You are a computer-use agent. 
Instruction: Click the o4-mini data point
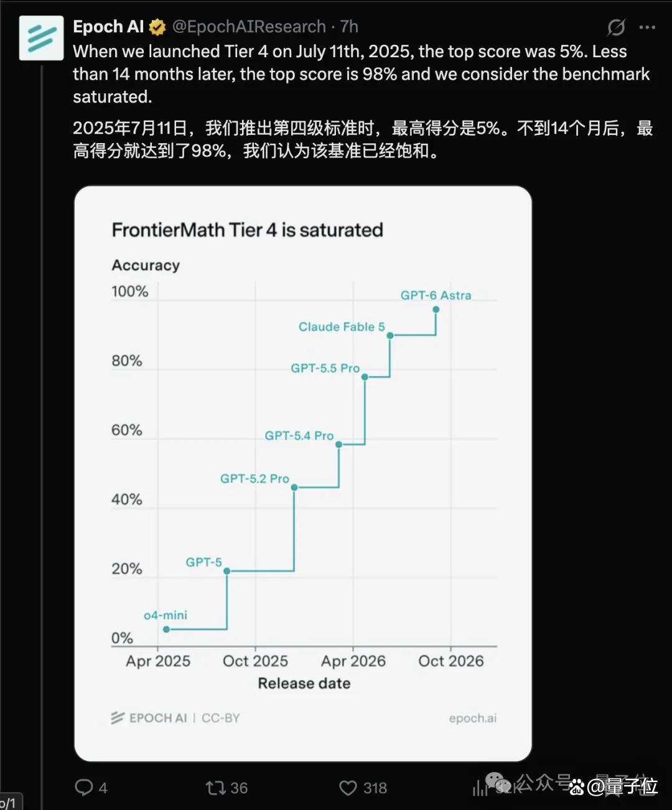tap(166, 630)
